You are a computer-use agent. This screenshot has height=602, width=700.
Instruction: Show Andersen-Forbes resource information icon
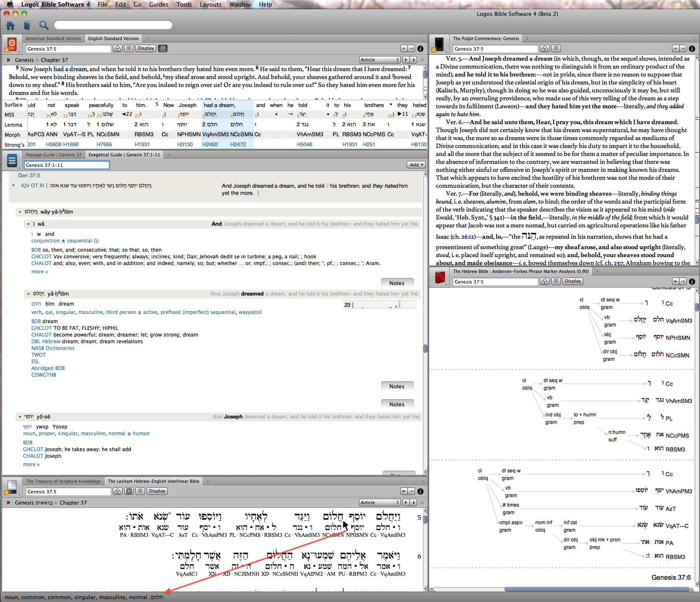[x=692, y=281]
